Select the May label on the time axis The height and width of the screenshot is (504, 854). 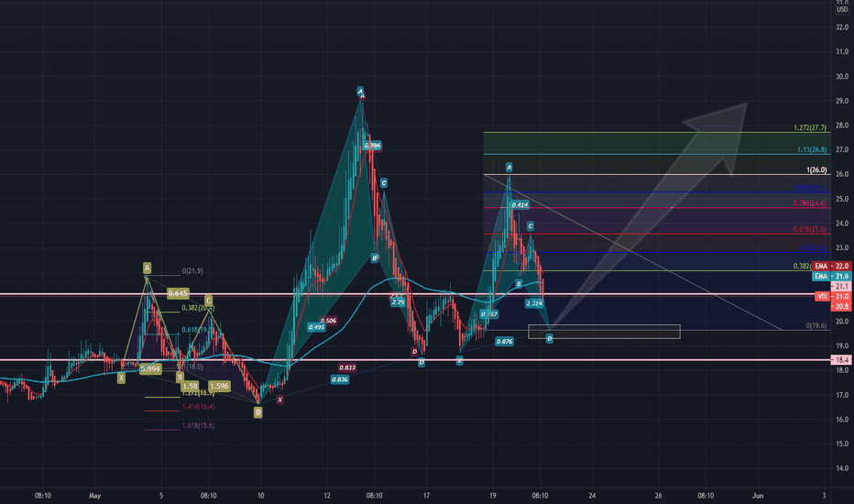[94, 496]
